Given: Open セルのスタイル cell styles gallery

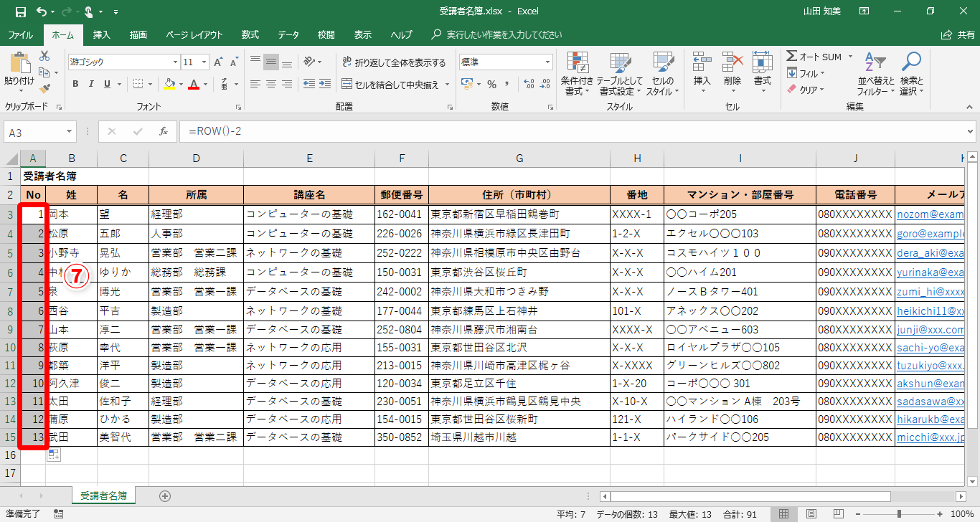Looking at the screenshot, I should [x=662, y=73].
